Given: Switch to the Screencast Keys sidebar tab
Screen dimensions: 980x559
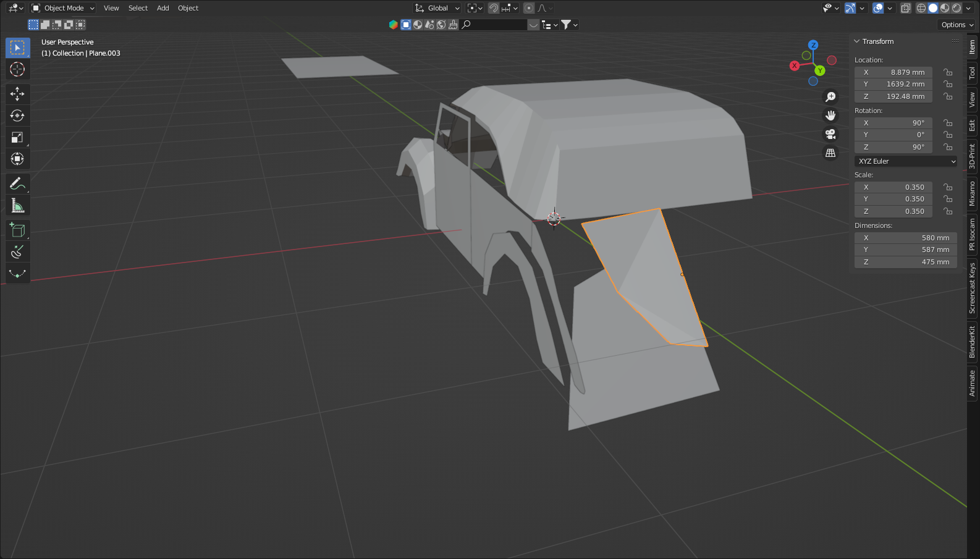Looking at the screenshot, I should 972,288.
